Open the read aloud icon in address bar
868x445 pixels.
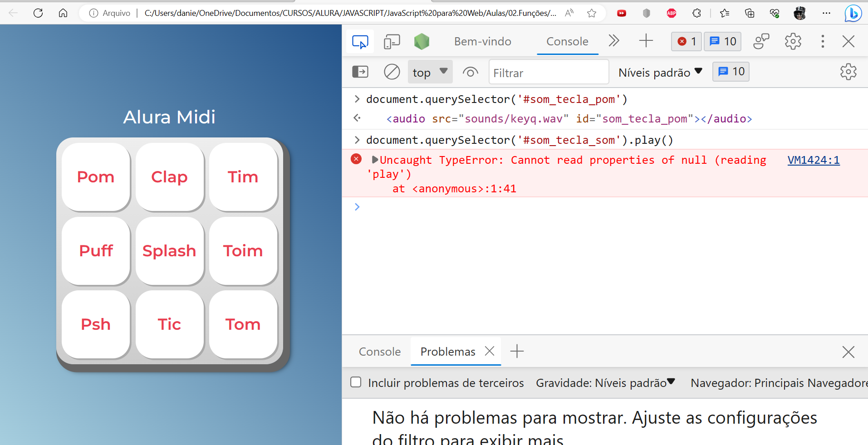[x=569, y=13]
